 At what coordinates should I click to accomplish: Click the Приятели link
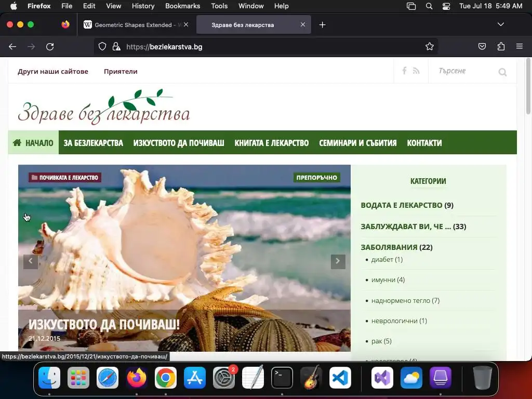point(121,71)
